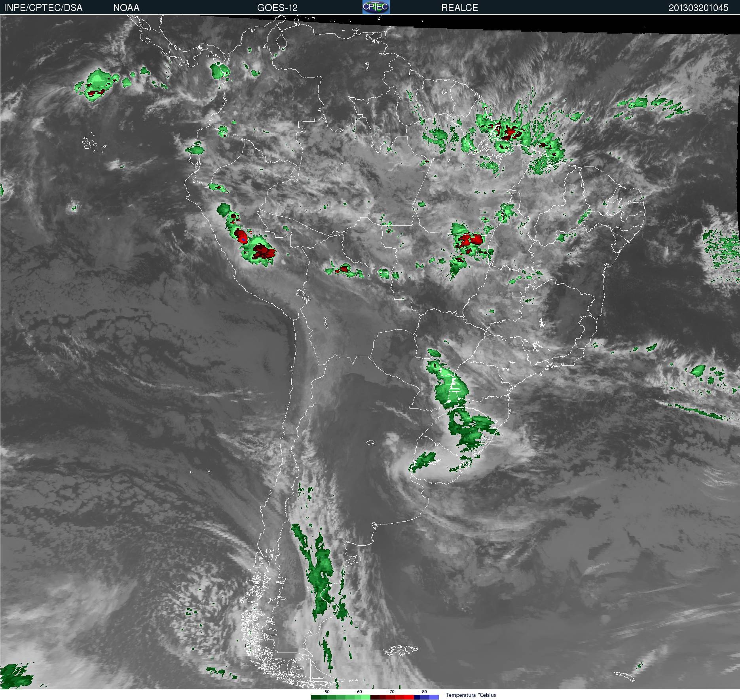Click the -50 legend value

pos(326,692)
